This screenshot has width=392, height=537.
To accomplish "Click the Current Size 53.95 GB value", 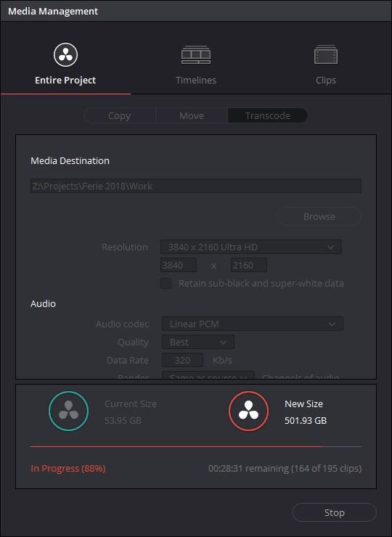I will tap(123, 421).
